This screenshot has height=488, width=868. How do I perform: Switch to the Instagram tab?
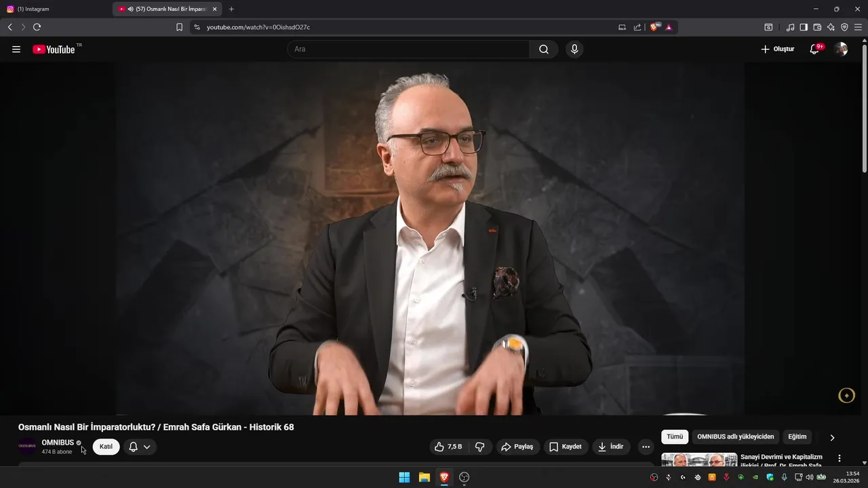56,9
